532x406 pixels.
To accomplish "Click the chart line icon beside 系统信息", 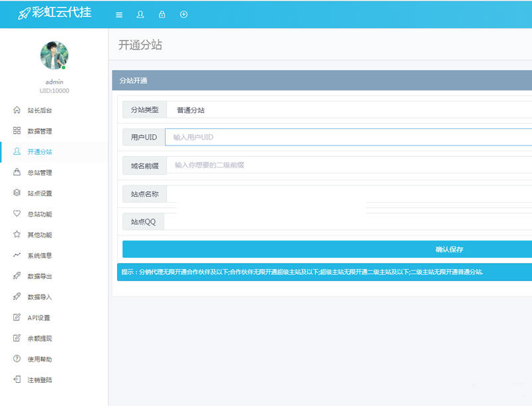I will [17, 255].
